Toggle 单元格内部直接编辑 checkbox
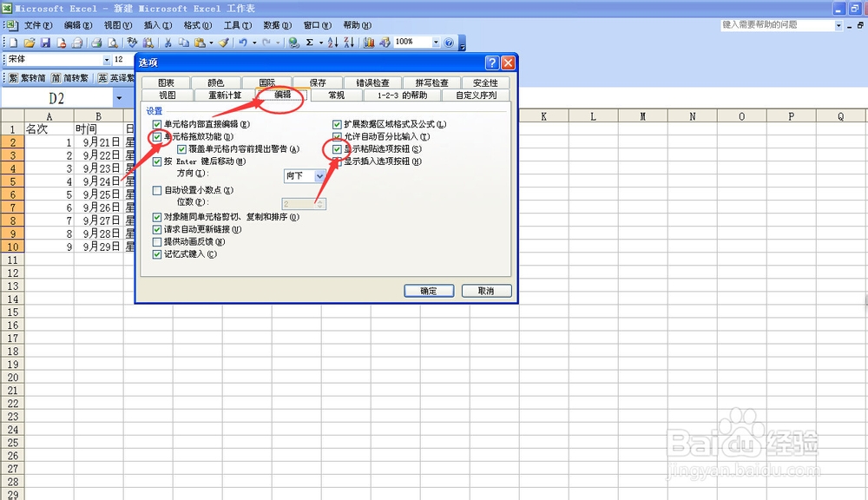This screenshot has height=500, width=868. pos(157,125)
